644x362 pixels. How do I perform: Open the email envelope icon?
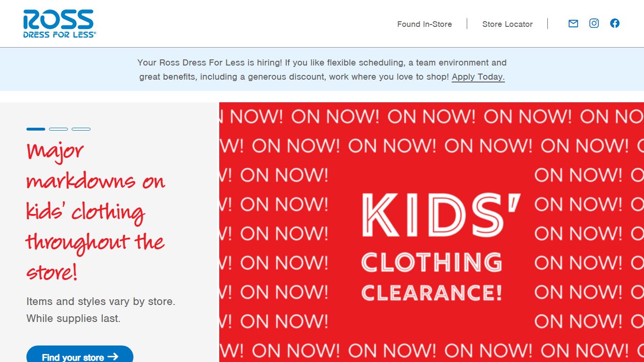tap(573, 24)
